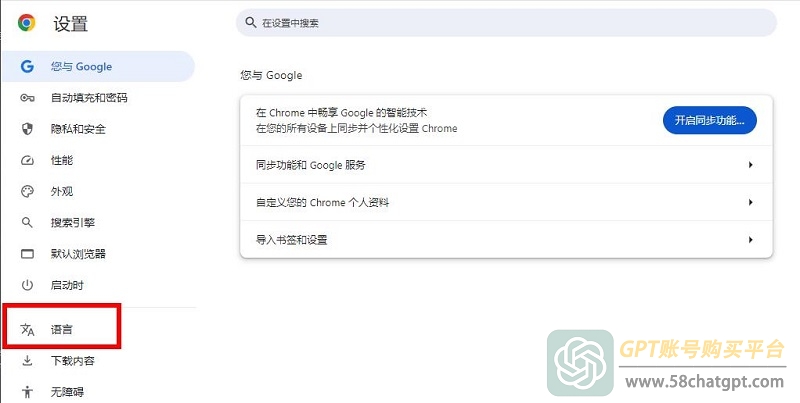Expand arrow for 导入书签和设置
This screenshot has height=403, width=800.
pyautogui.click(x=751, y=240)
